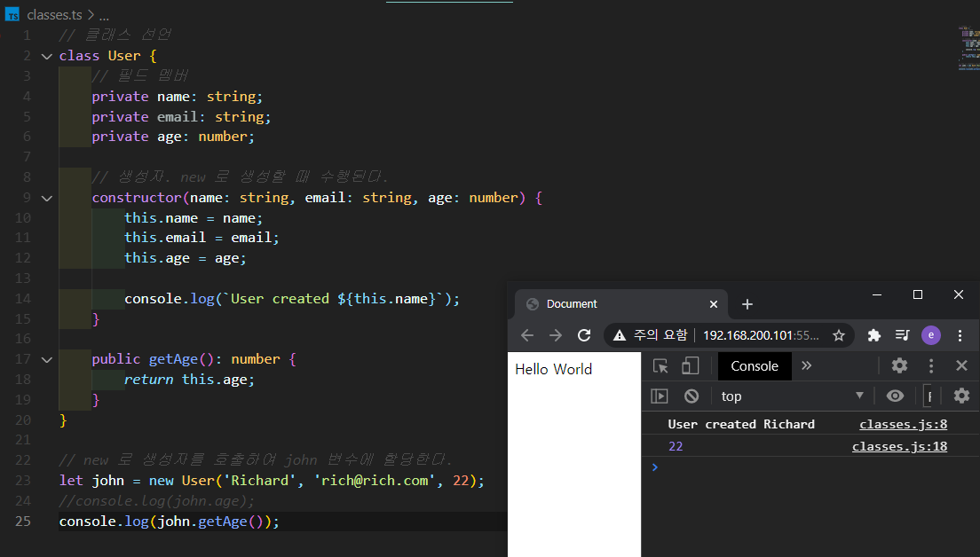The image size is (980, 557).
Task: Collapse the class User fold arrow
Action: (x=46, y=56)
